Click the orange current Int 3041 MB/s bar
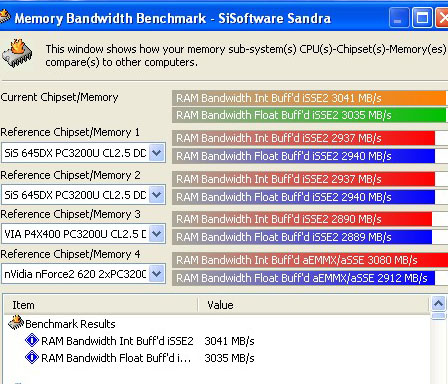 tap(309, 98)
